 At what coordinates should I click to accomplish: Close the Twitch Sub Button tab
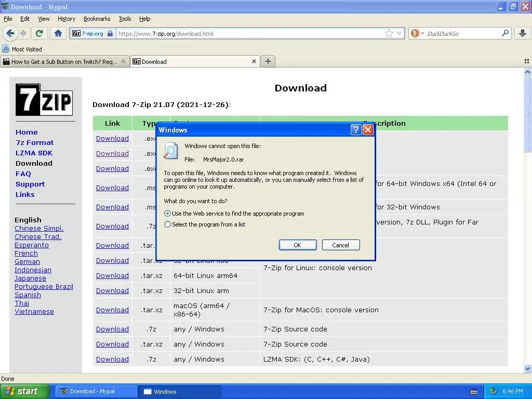[124, 61]
